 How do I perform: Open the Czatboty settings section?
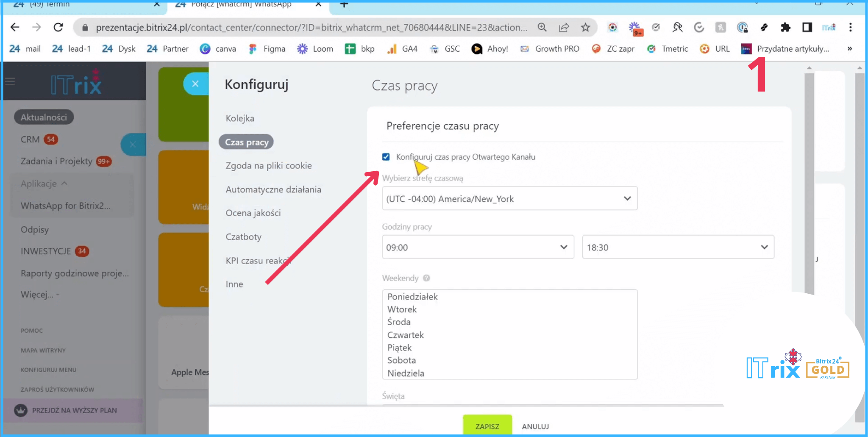243,237
